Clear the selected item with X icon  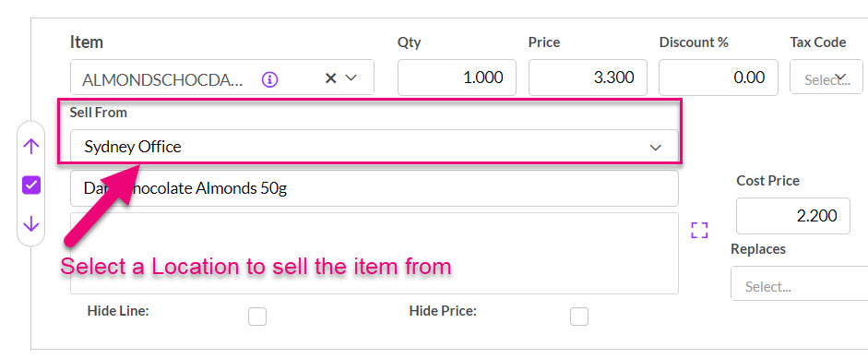pyautogui.click(x=330, y=78)
